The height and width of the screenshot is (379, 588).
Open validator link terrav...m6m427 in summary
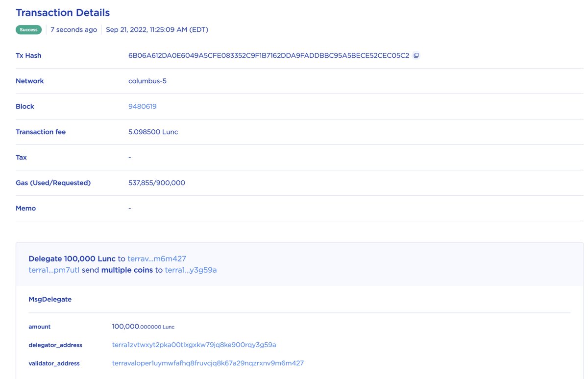click(157, 259)
